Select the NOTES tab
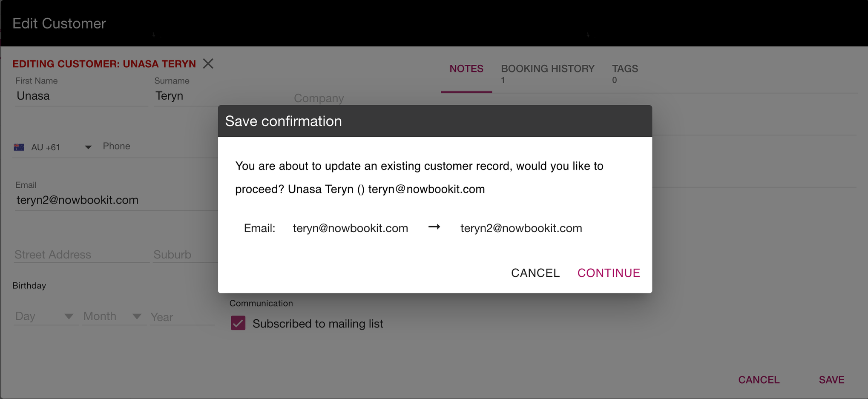 coord(466,69)
